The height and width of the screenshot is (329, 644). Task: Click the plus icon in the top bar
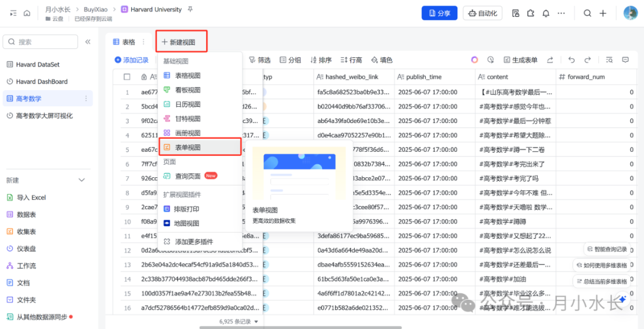click(x=602, y=13)
